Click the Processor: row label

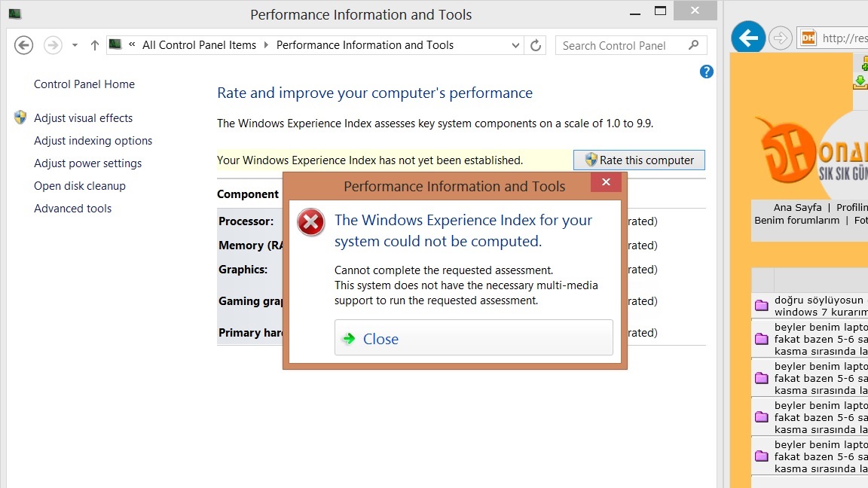pos(246,221)
